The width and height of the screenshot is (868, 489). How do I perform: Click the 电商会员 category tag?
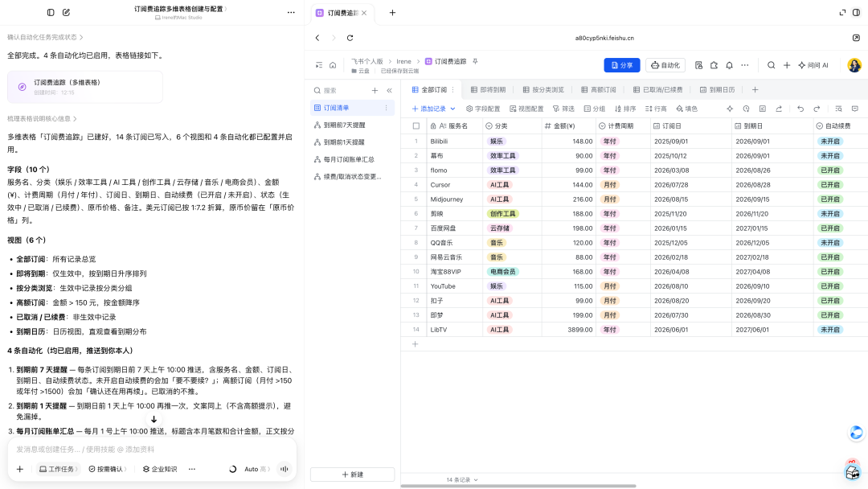(x=502, y=272)
